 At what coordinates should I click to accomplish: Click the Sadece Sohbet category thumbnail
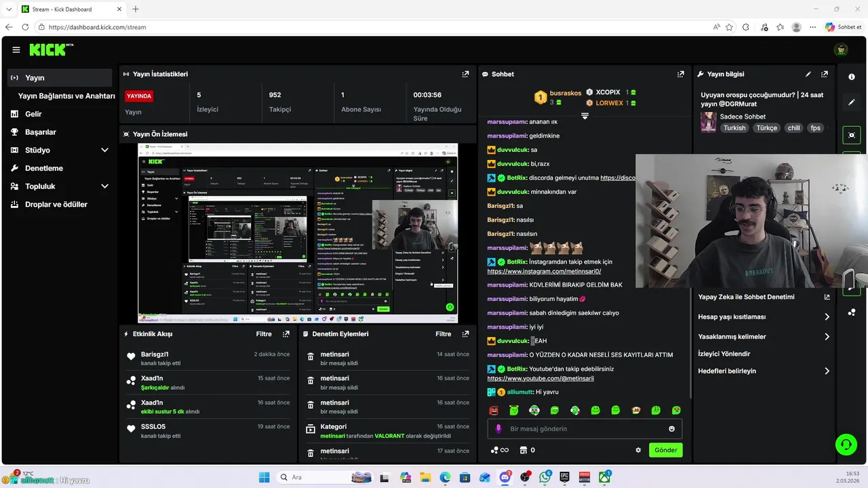709,122
